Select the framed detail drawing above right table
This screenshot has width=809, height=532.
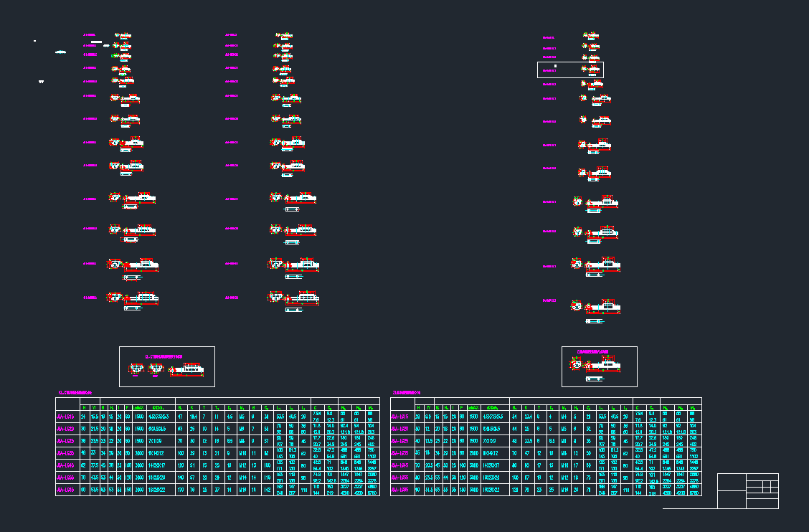coord(600,366)
